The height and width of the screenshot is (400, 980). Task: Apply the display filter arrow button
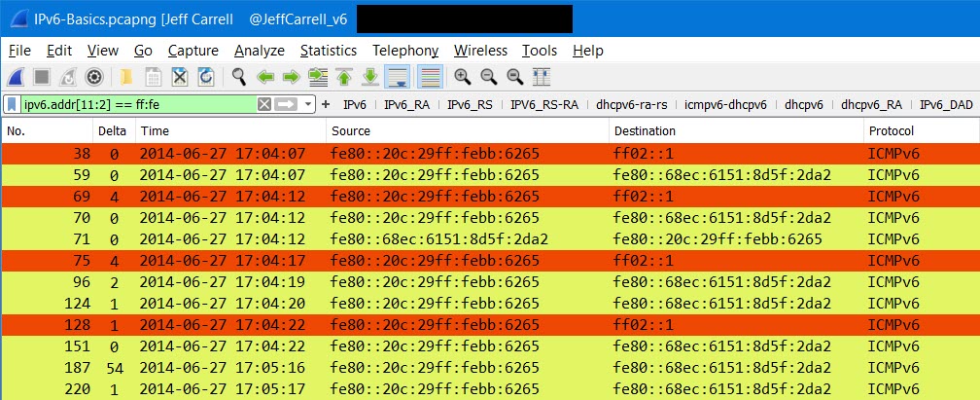(x=285, y=104)
